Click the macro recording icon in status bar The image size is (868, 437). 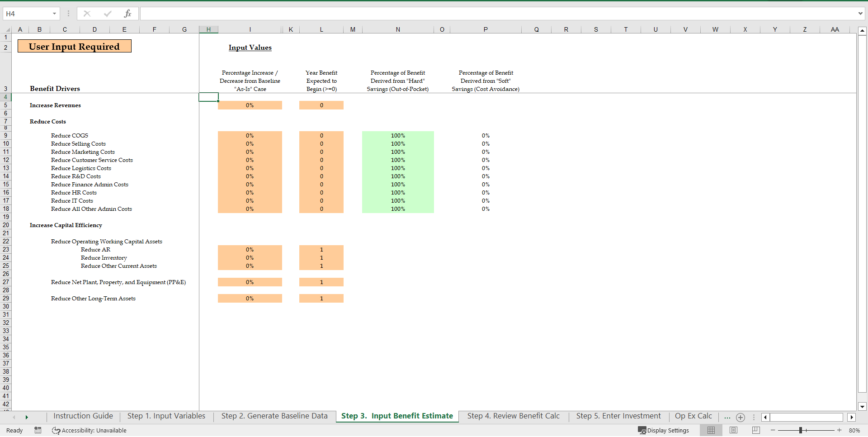point(38,430)
